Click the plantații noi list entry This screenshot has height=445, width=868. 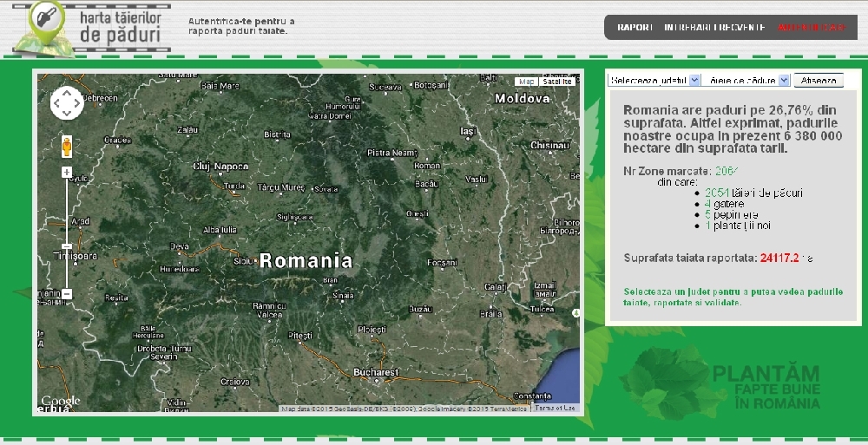pyautogui.click(x=737, y=226)
